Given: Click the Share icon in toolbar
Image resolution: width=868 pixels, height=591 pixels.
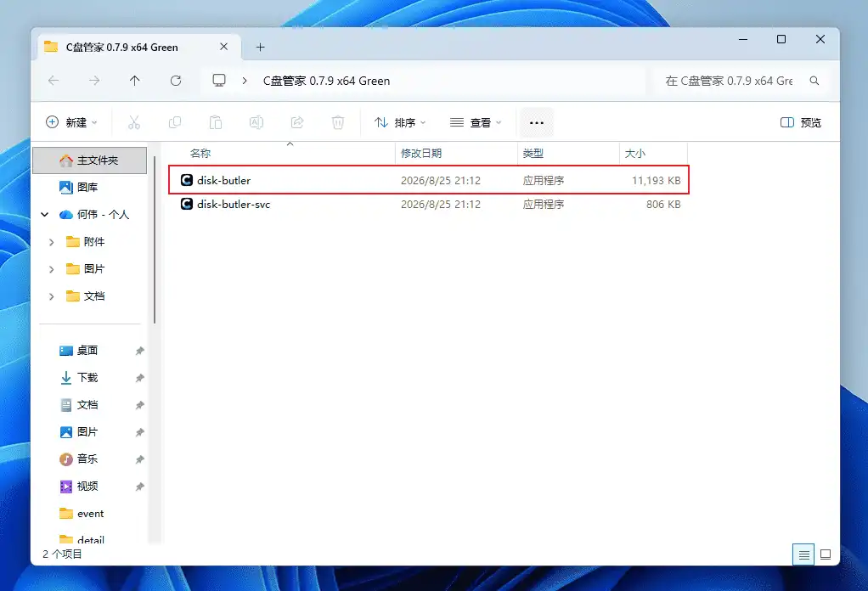Looking at the screenshot, I should (297, 122).
